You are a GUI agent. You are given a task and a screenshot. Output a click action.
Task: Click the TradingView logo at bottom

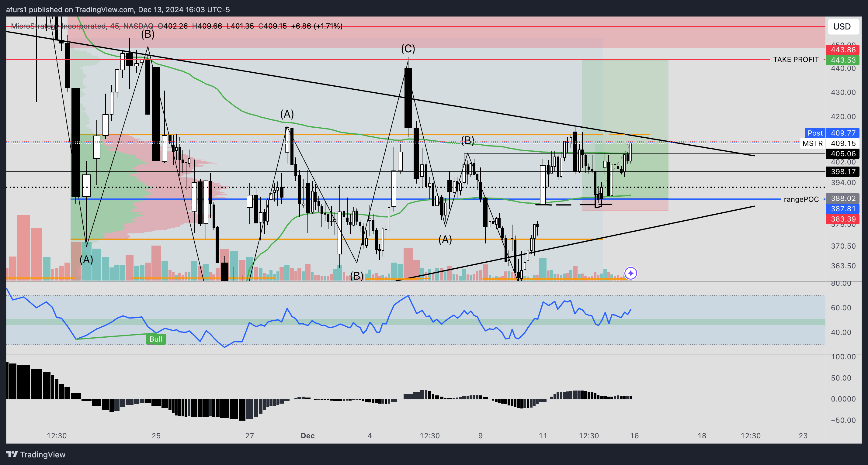coord(36,455)
